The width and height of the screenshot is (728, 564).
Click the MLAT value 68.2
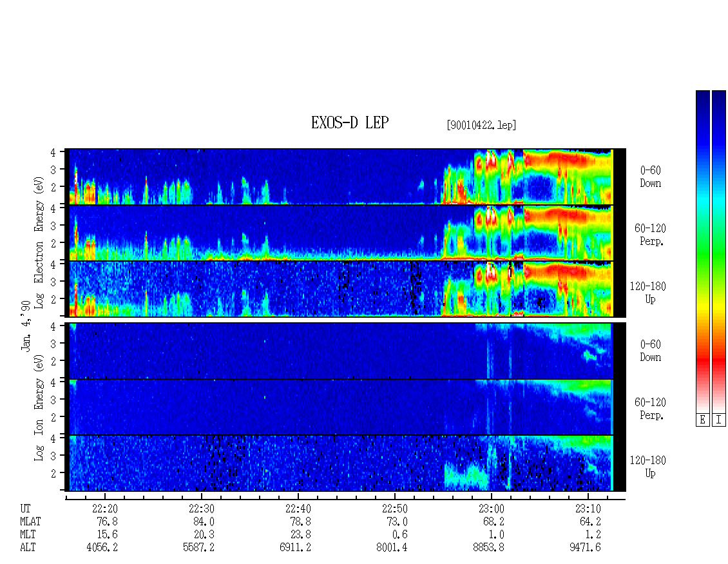pyautogui.click(x=493, y=521)
